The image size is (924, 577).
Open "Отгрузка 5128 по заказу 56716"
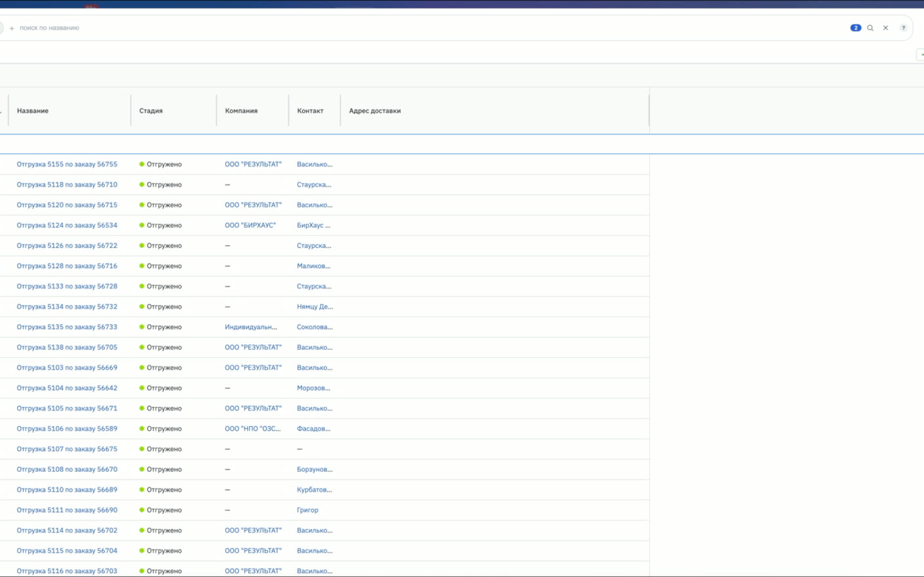point(67,266)
